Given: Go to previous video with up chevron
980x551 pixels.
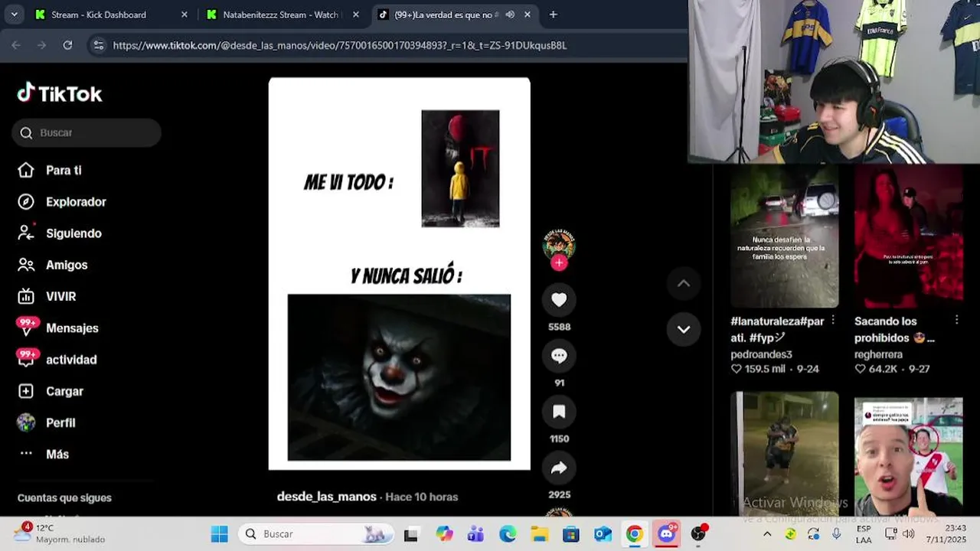Looking at the screenshot, I should (684, 283).
